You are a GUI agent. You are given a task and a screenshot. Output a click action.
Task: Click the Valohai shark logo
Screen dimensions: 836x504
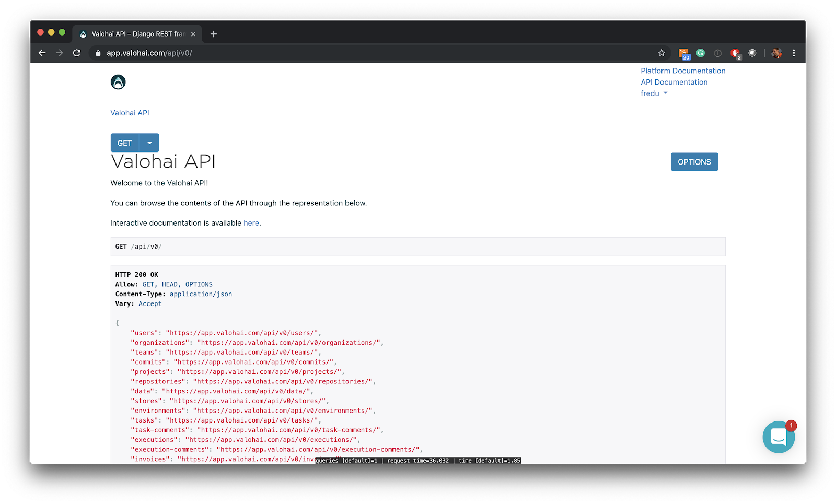[118, 82]
